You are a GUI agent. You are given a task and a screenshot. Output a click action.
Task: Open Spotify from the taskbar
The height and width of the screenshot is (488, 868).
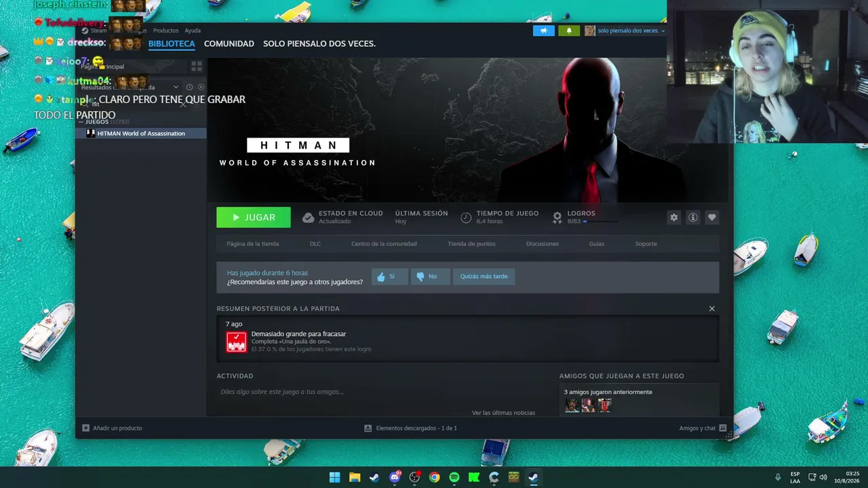(454, 477)
